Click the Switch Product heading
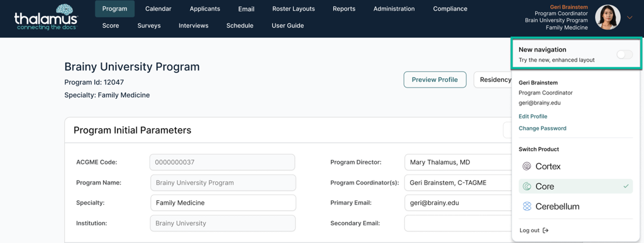Screen dimensions: 644x243 tap(539, 149)
